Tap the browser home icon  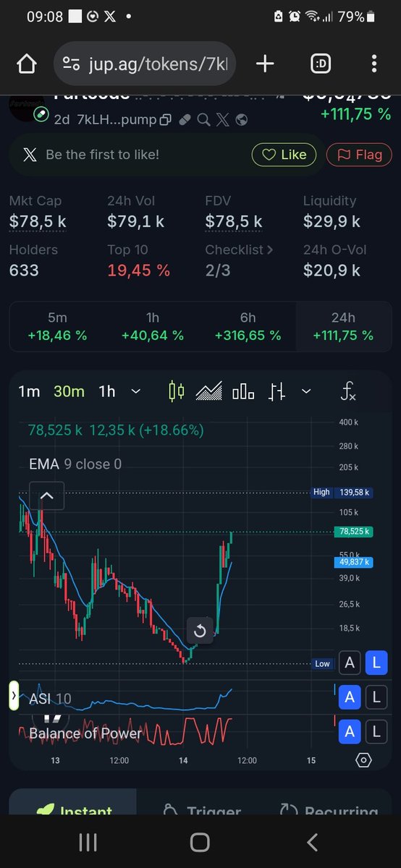26,64
